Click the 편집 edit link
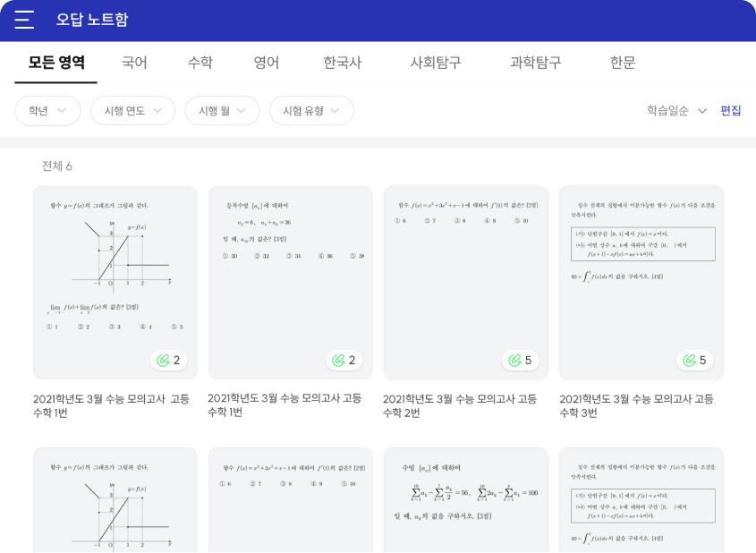 point(731,111)
